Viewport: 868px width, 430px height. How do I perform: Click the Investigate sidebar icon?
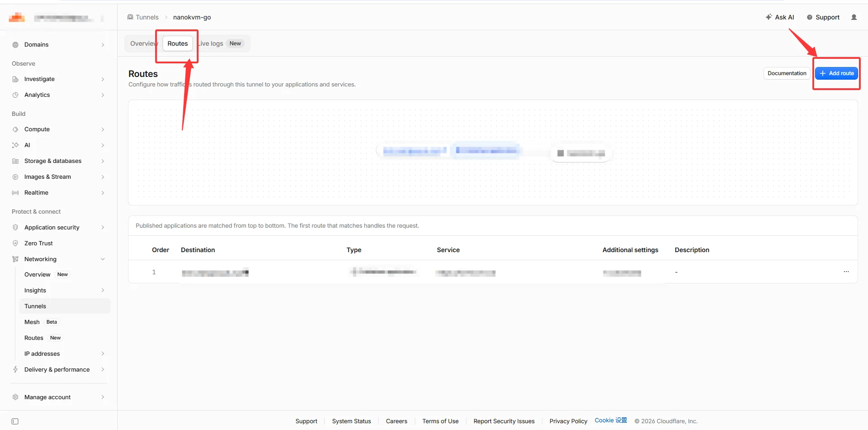pyautogui.click(x=15, y=79)
